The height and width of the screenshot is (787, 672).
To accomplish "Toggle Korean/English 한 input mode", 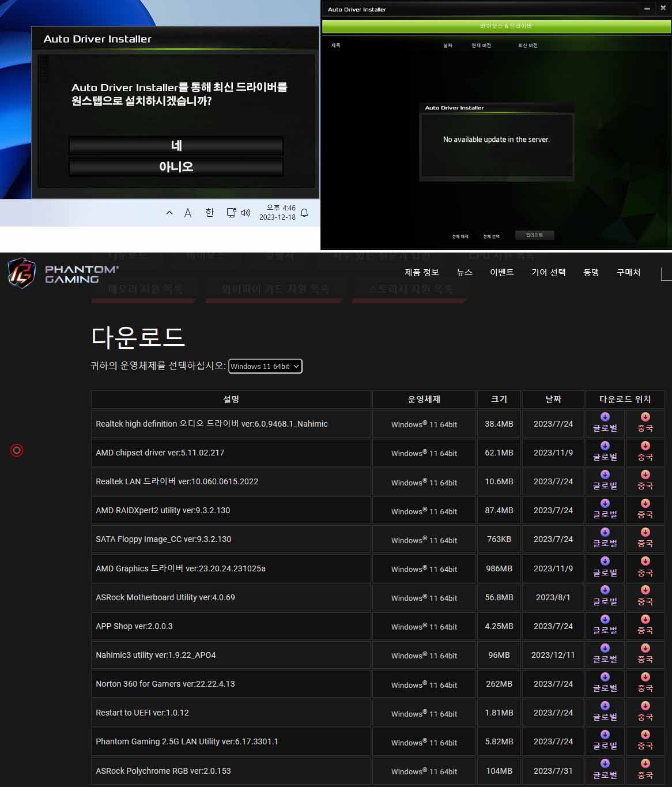I will [x=210, y=213].
